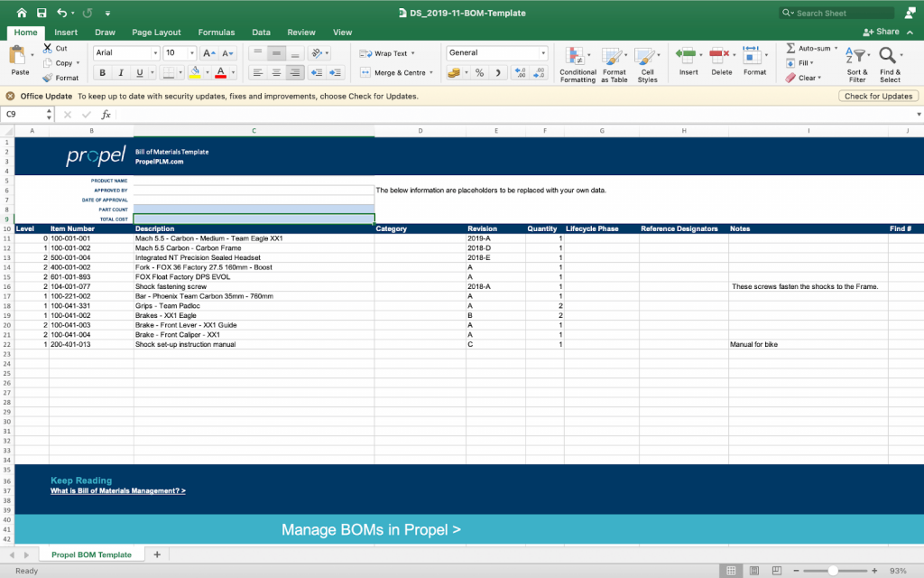Open the Page Layout ribbon tab
The image size is (924, 578).
click(x=156, y=33)
